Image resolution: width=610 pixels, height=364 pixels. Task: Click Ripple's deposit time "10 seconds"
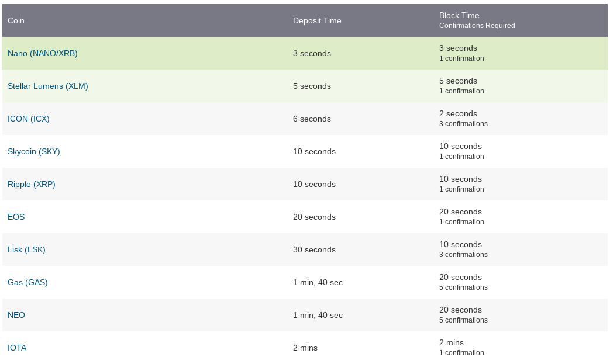pyautogui.click(x=314, y=184)
